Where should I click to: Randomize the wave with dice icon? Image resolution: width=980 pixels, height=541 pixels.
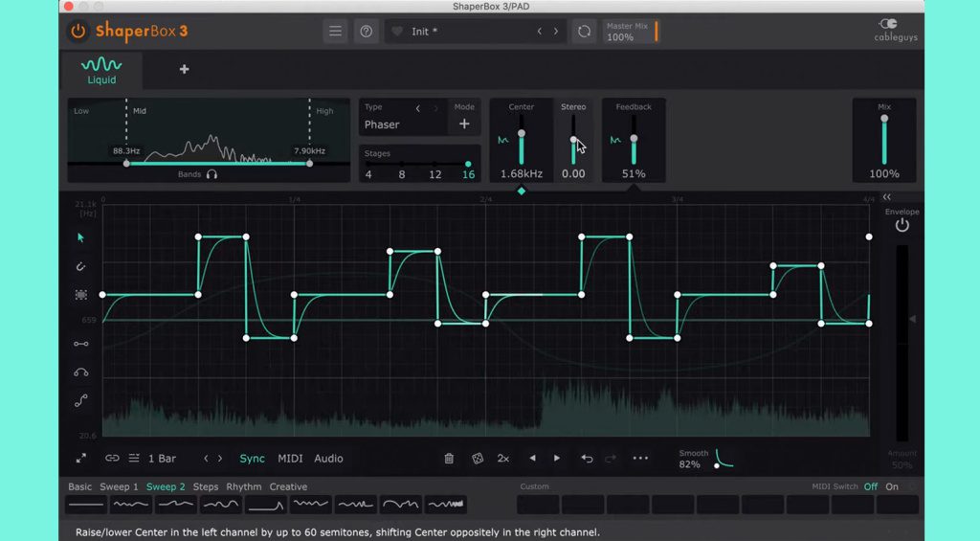[x=477, y=459]
